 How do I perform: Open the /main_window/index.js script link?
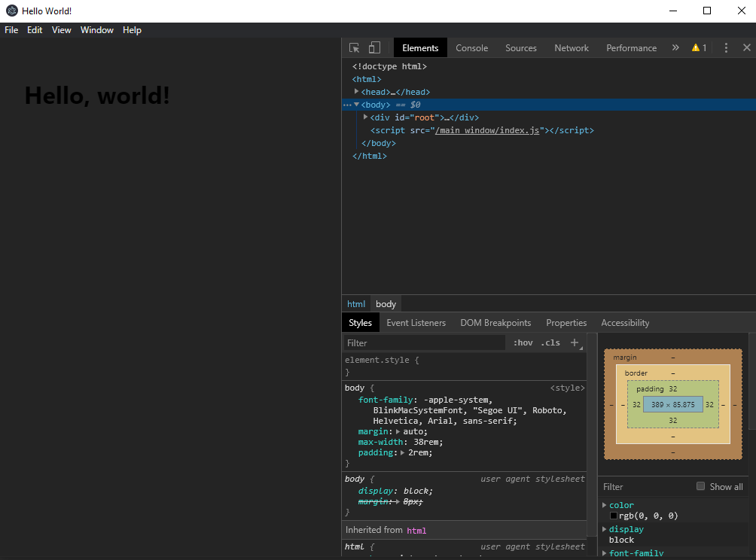pos(486,130)
